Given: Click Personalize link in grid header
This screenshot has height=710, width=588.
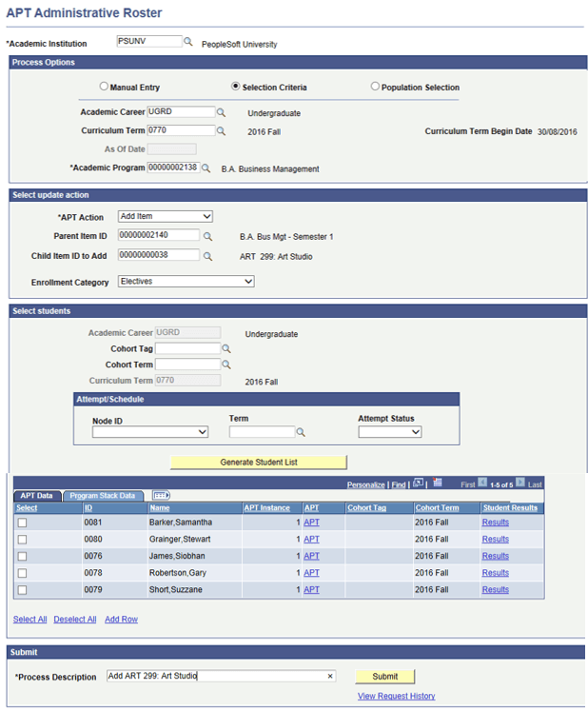Looking at the screenshot, I should click(x=365, y=485).
